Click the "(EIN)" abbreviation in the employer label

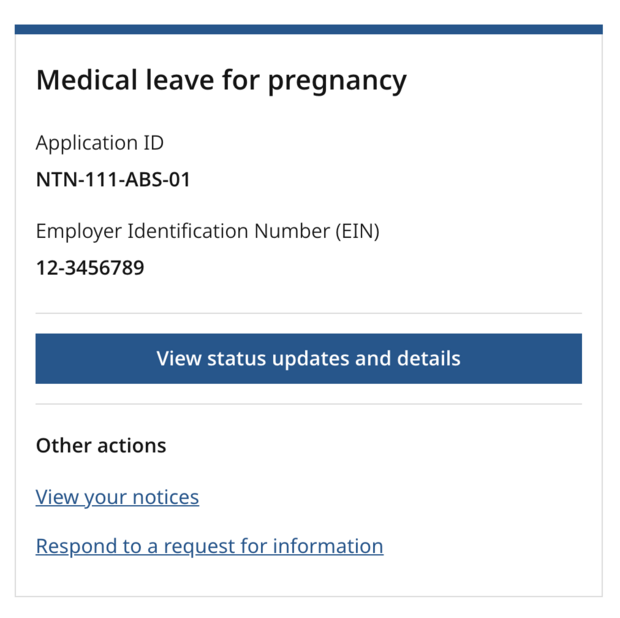click(x=353, y=231)
